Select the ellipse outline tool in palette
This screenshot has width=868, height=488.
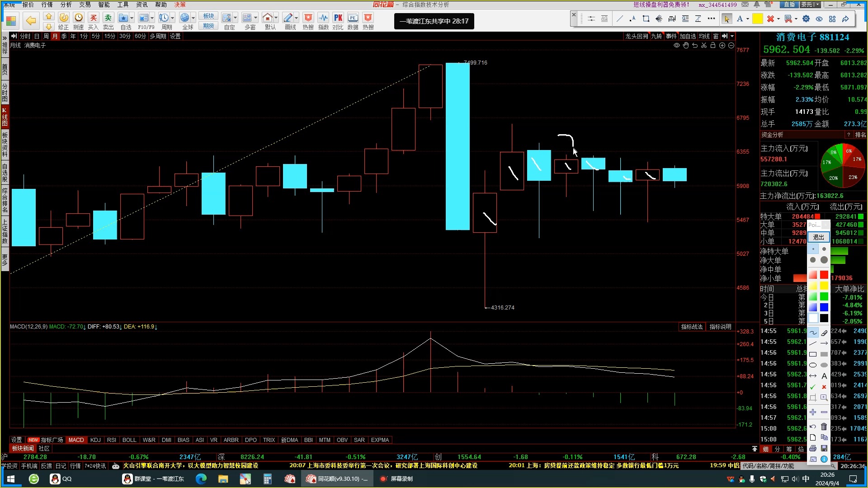tap(813, 365)
